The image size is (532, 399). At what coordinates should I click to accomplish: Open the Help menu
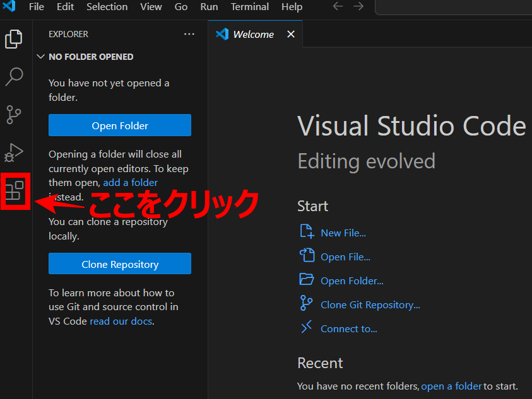(x=292, y=7)
